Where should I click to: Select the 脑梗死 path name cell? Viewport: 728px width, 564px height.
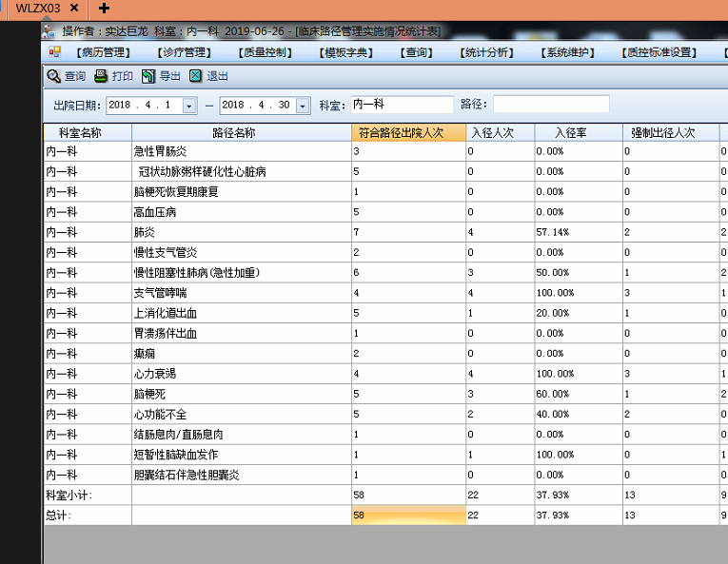[x=242, y=394]
